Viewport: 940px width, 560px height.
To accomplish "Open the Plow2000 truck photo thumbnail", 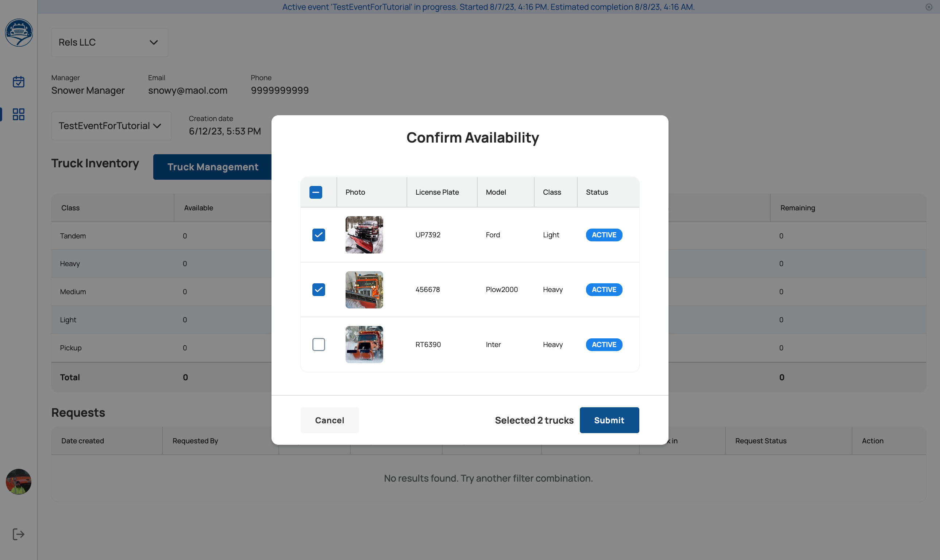I will 364,289.
